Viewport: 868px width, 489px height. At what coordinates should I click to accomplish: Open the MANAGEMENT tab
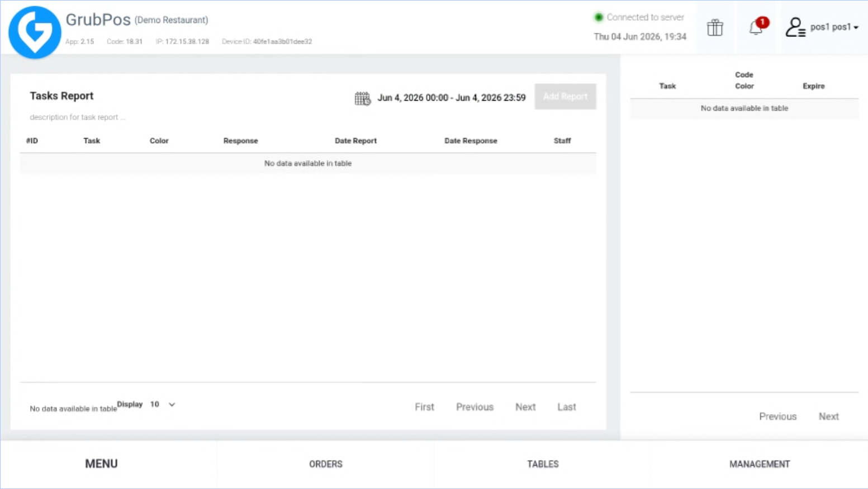click(x=760, y=464)
